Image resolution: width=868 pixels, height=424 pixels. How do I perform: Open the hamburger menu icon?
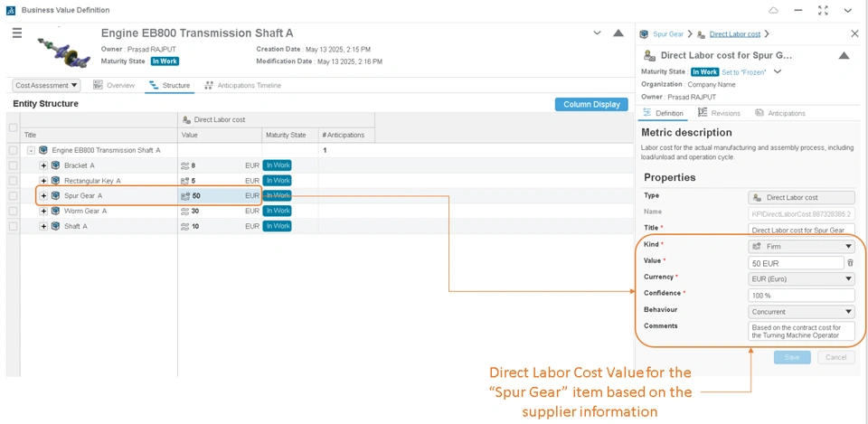17,33
